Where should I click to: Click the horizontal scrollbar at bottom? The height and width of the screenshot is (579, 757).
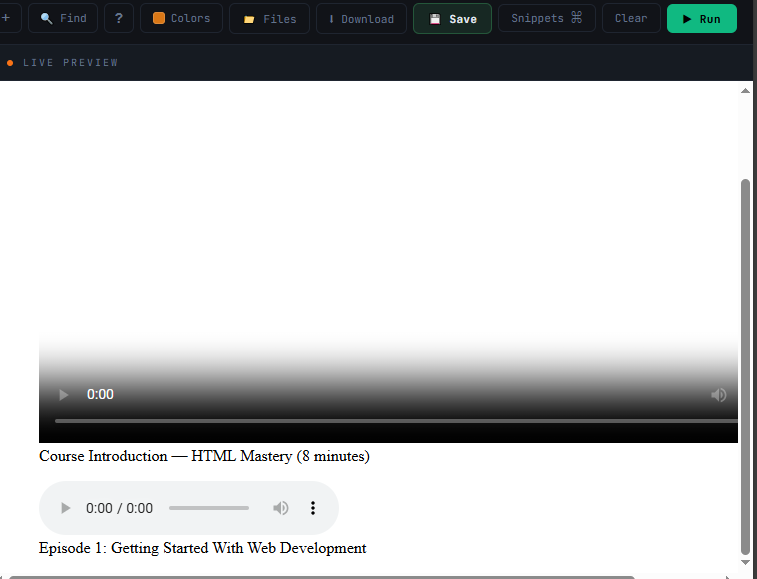[x=322, y=577]
